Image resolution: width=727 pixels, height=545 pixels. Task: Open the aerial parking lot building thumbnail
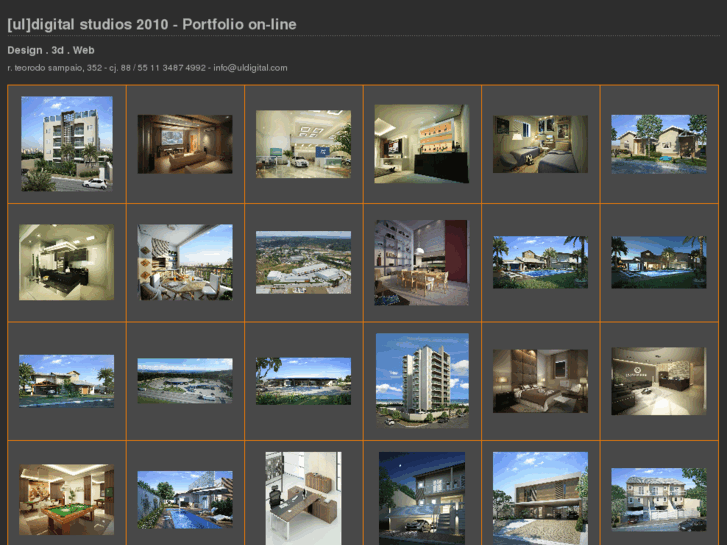(x=185, y=381)
